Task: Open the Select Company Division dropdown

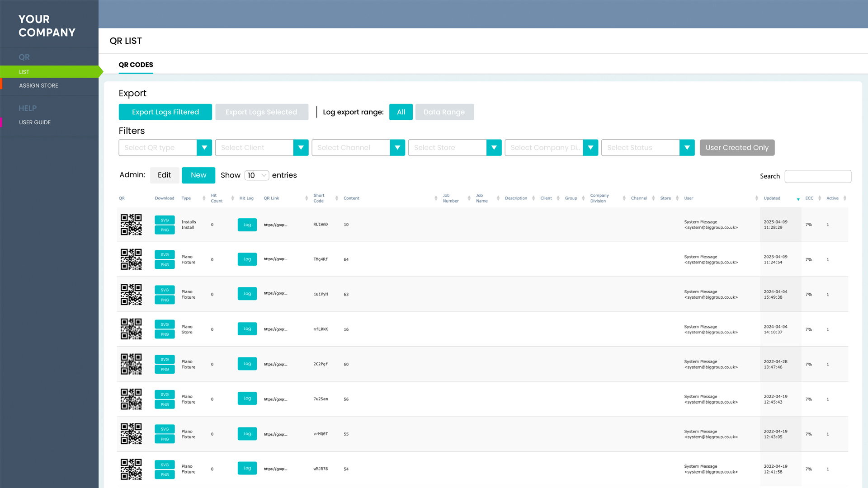Action: click(551, 148)
